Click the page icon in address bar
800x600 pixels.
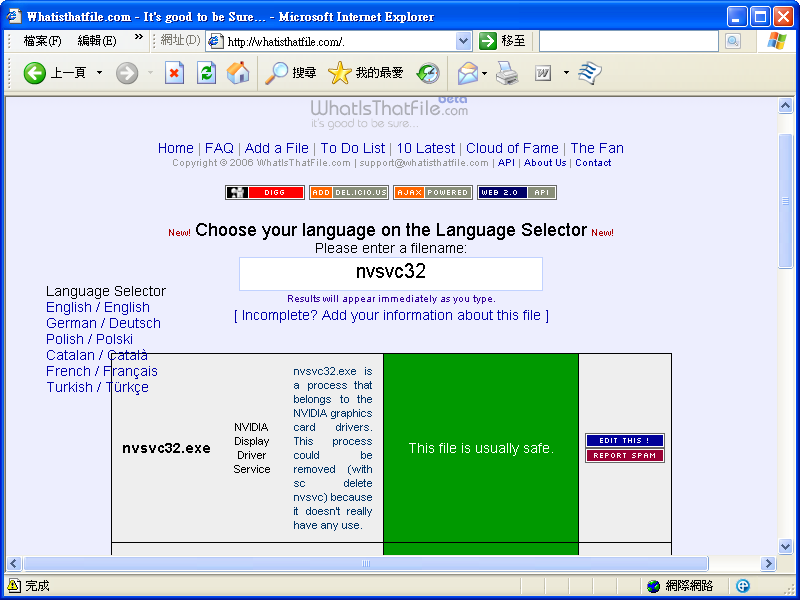[216, 41]
